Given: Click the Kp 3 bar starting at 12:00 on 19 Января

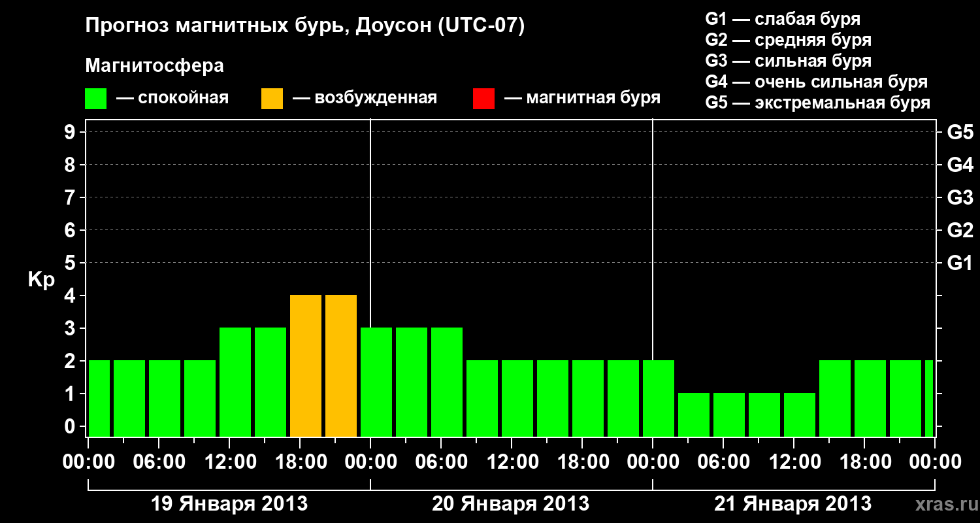Looking at the screenshot, I should tap(235, 382).
